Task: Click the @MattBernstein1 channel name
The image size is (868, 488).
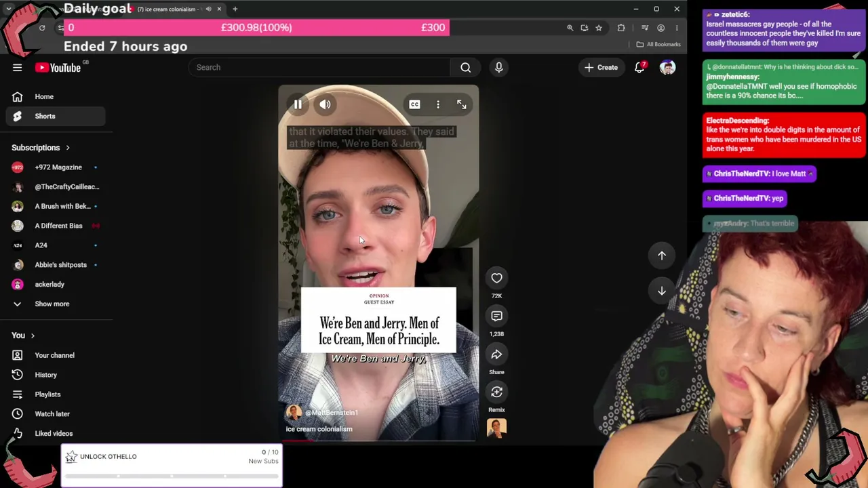Action: 331,412
